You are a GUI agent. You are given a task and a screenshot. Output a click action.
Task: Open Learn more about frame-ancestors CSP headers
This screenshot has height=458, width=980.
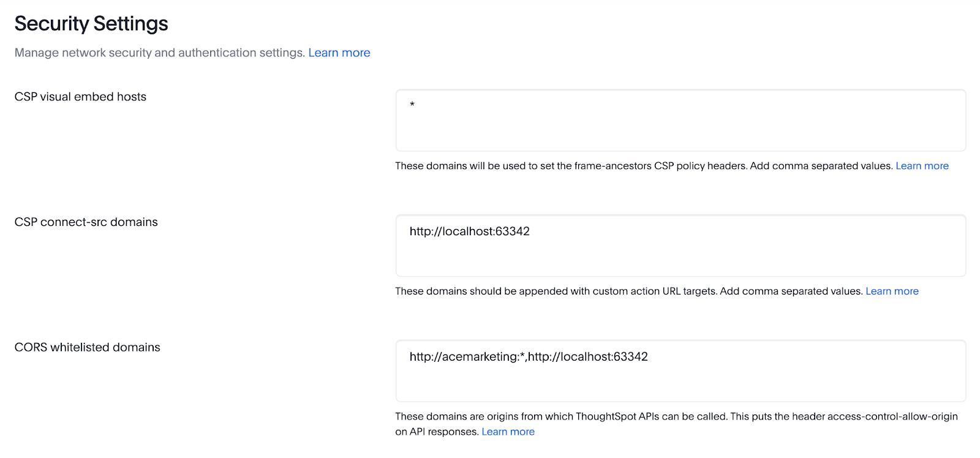tap(922, 166)
